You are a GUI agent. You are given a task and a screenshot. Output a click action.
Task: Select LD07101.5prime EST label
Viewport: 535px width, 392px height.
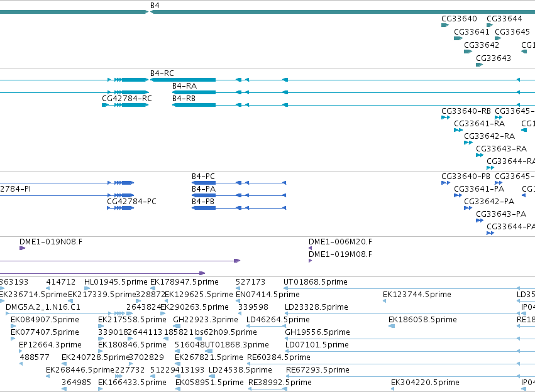click(x=317, y=346)
